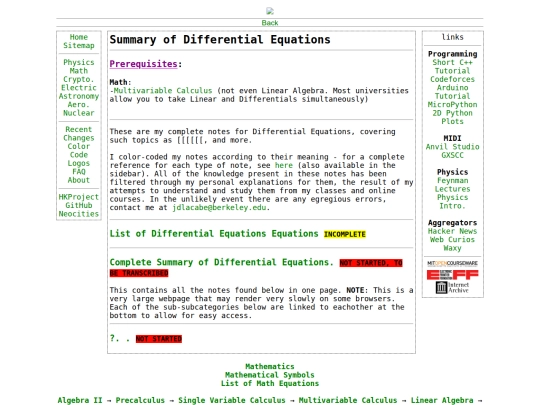View Recent Changes page
Screen dimensions: 540x405
79,134
